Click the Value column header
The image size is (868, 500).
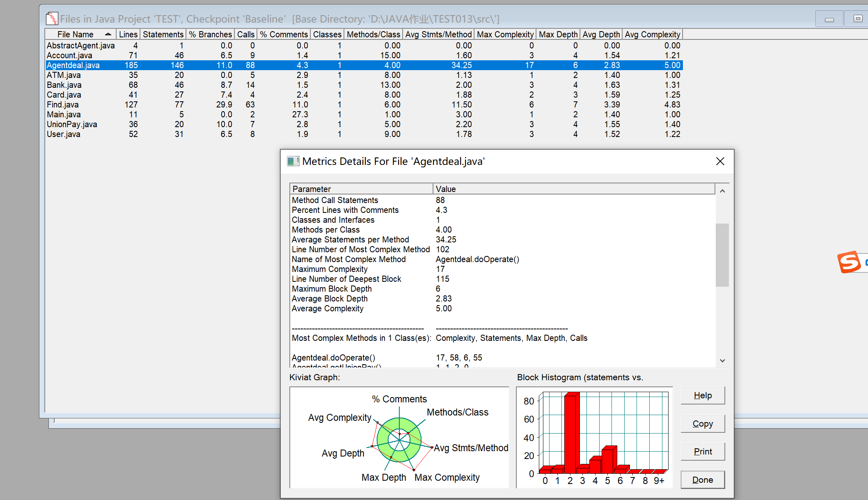[573, 189]
